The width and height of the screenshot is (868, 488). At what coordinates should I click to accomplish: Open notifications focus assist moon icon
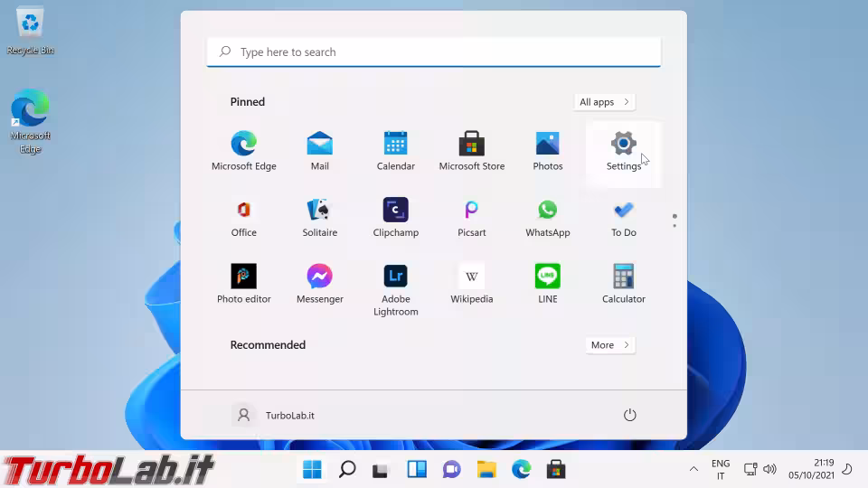[x=847, y=469]
